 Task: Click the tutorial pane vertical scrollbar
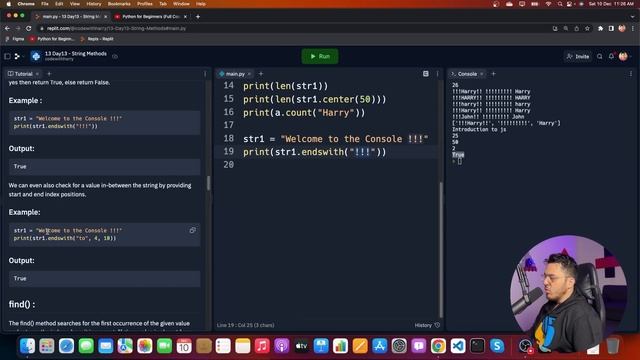[209, 183]
